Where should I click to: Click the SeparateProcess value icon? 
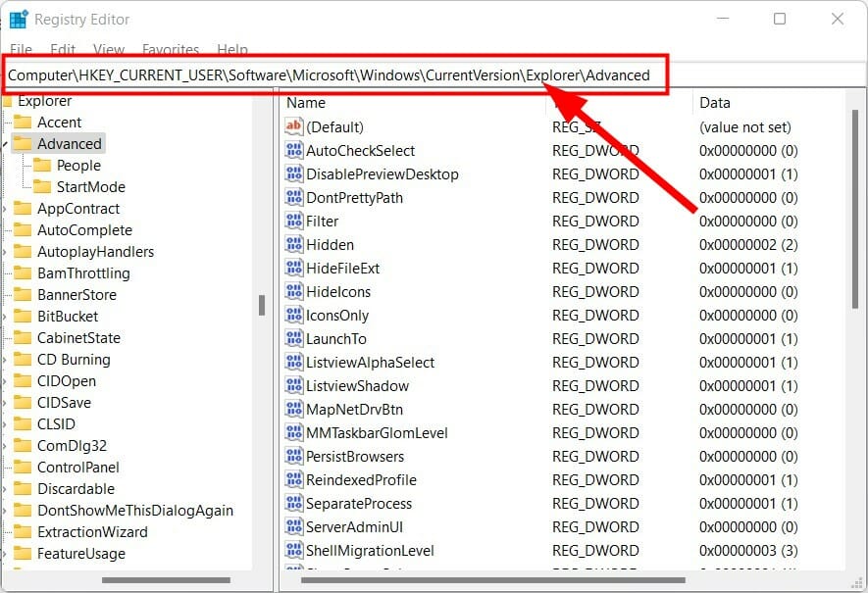[294, 503]
